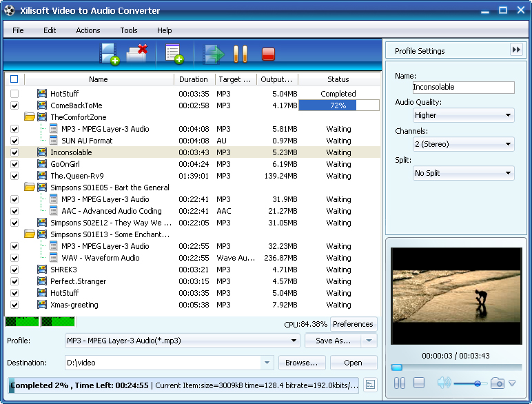
Task: Click the Preferences button
Action: [353, 324]
